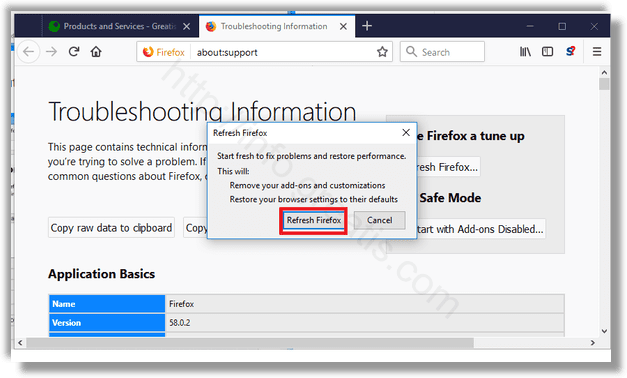627x378 pixels.
Task: Click scroll down arrow on vertical scrollbar
Action: (x=604, y=331)
